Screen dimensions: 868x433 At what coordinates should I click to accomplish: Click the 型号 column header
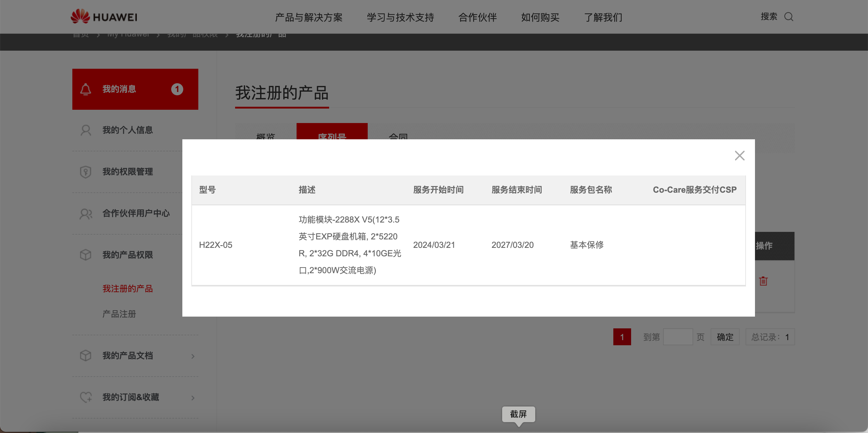tap(207, 190)
